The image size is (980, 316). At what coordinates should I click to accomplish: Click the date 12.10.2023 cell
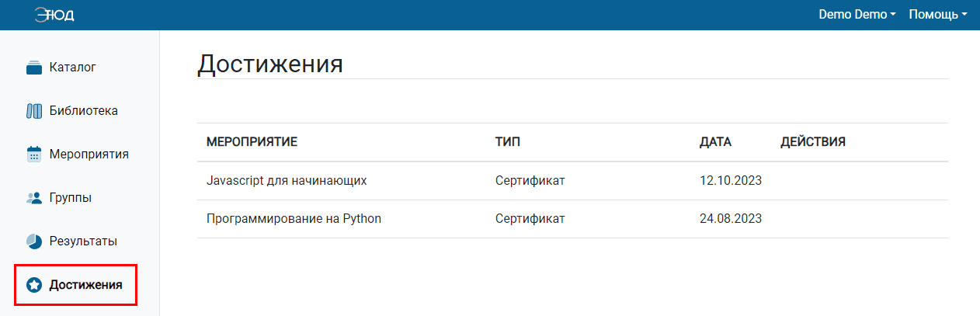coord(731,181)
